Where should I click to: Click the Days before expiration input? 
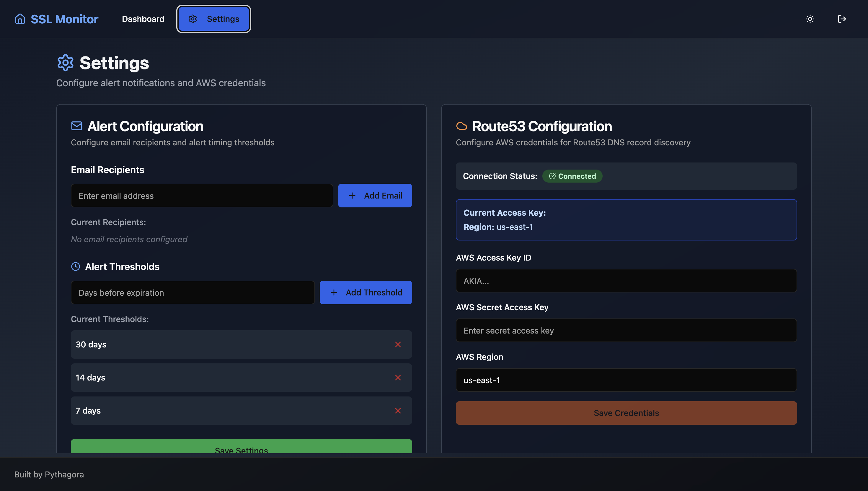pos(193,292)
